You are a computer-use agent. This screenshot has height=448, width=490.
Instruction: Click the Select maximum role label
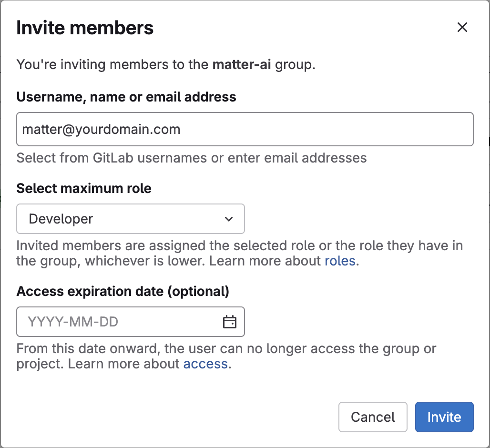pos(84,189)
